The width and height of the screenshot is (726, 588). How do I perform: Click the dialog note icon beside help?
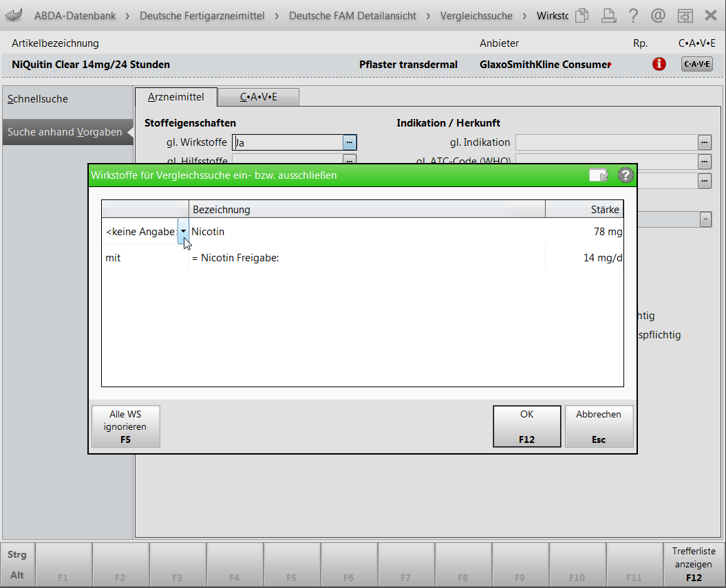coord(599,175)
